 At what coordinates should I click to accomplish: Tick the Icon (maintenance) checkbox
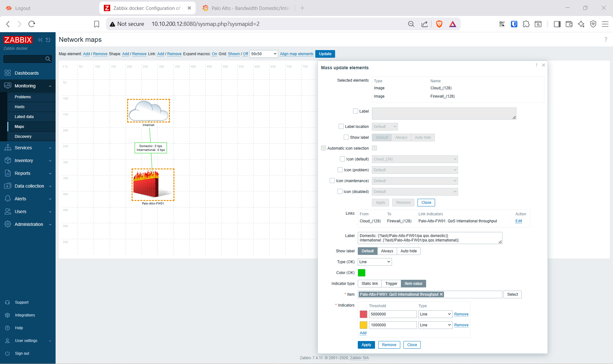point(332,181)
